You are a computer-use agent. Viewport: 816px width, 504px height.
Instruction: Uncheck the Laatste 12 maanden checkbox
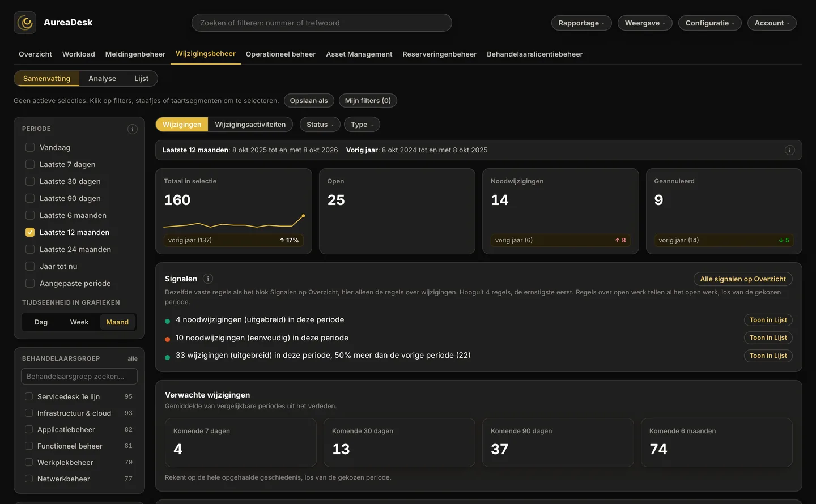[x=30, y=232]
